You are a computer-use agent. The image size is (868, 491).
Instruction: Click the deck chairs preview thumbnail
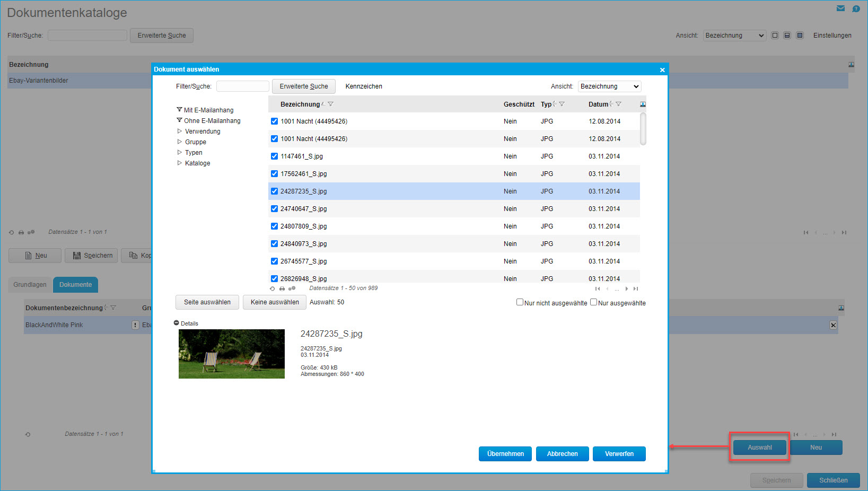pyautogui.click(x=232, y=354)
